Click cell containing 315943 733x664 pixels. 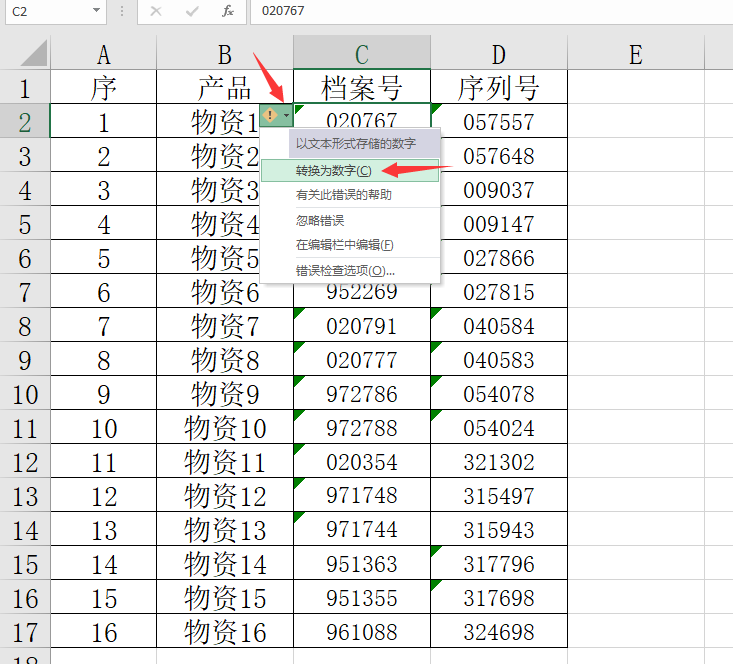[499, 529]
